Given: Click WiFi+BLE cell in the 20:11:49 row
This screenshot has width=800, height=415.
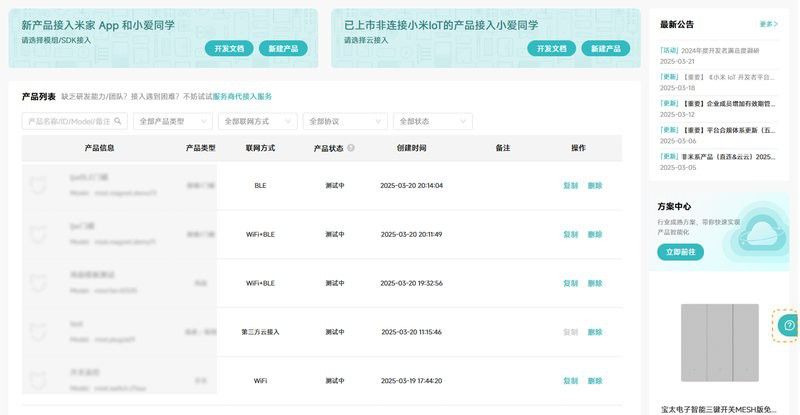Looking at the screenshot, I should coord(260,235).
